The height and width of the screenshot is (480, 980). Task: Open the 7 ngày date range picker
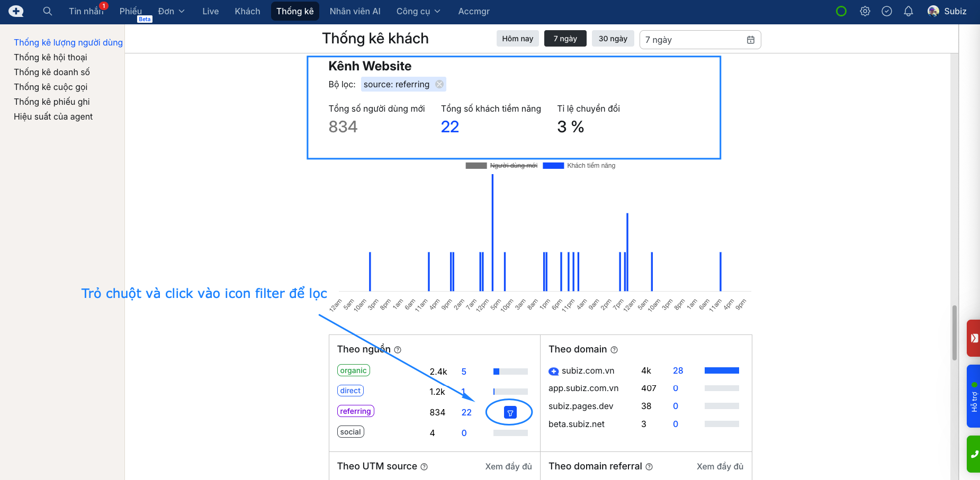(699, 40)
